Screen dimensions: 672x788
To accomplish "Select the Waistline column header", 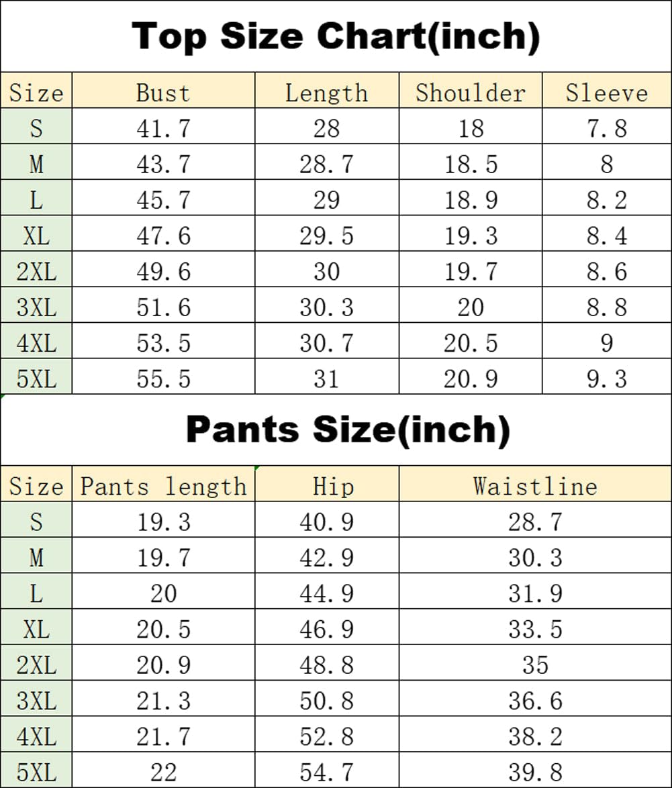I will (535, 486).
